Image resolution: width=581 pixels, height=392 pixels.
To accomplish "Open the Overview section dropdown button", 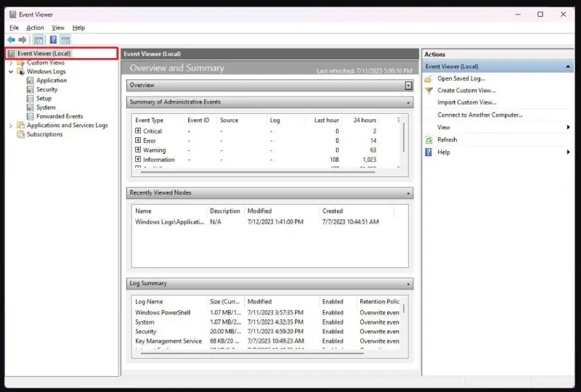I will point(408,86).
